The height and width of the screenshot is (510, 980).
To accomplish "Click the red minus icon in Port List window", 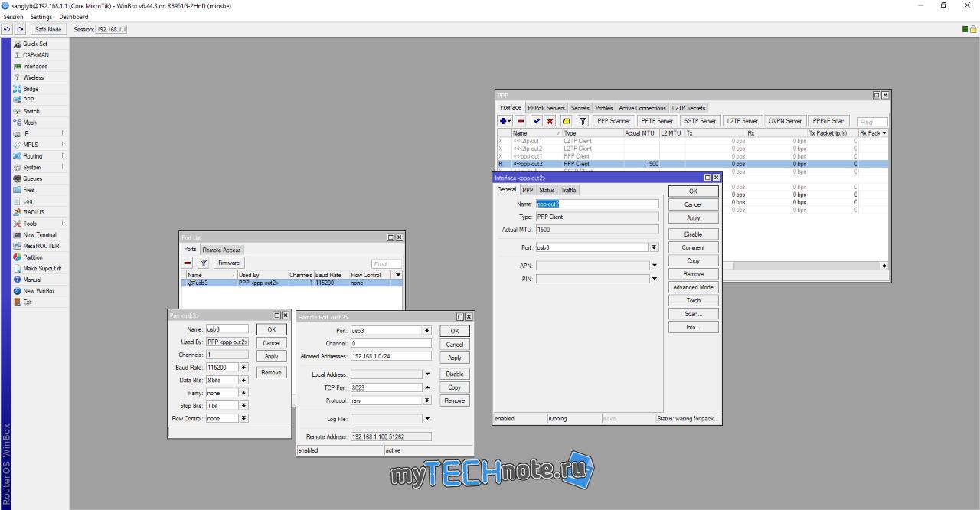I will [x=188, y=263].
